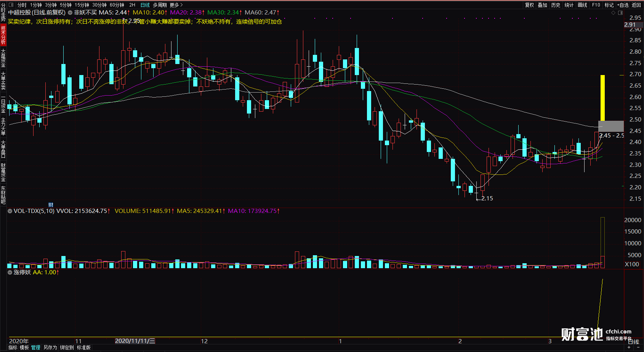Switch to 60分钟 period
The height and width of the screenshot is (352, 644).
point(117,5)
